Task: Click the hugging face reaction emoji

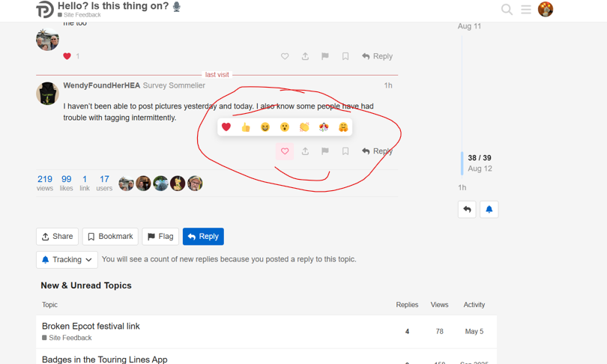Action: coord(343,127)
